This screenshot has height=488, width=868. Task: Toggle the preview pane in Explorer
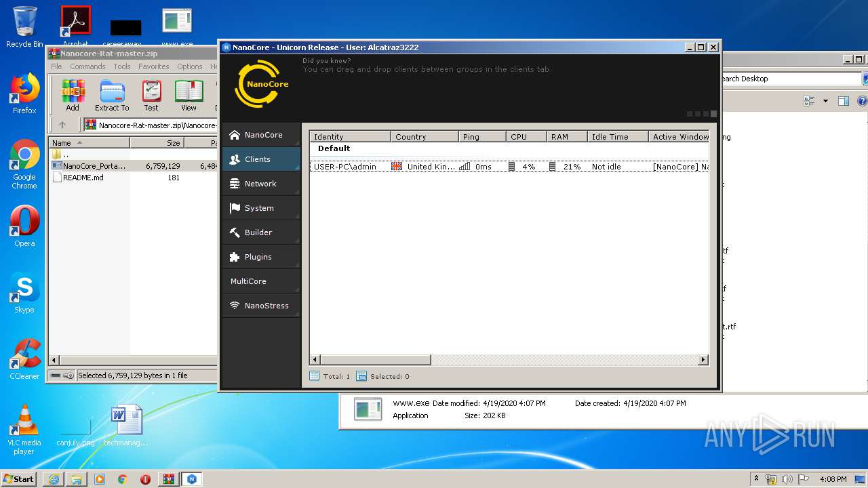(844, 101)
